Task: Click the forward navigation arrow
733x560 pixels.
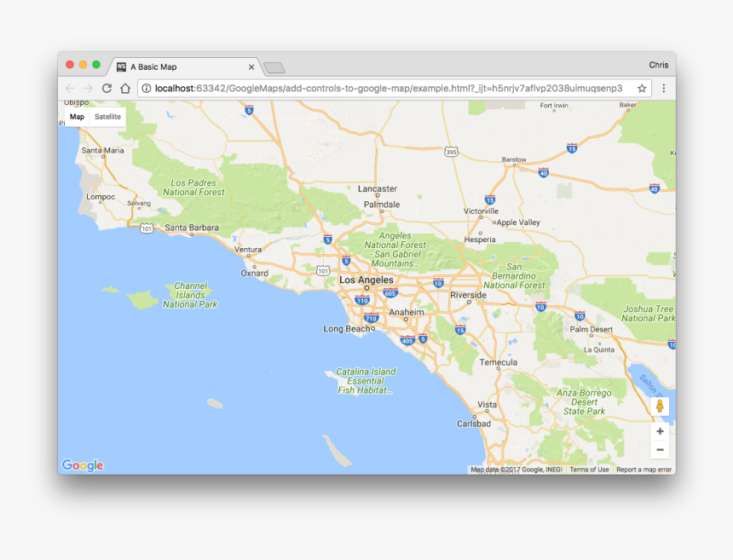Action: coord(87,88)
